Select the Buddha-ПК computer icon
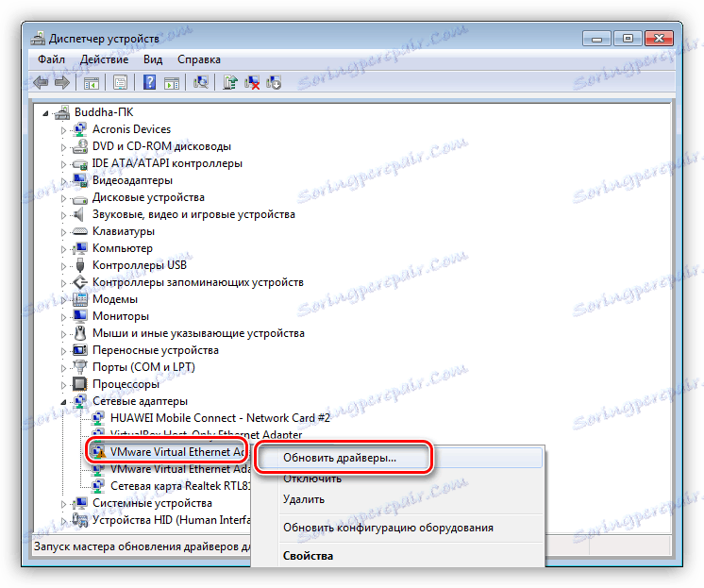The width and height of the screenshot is (704, 588). (62, 112)
